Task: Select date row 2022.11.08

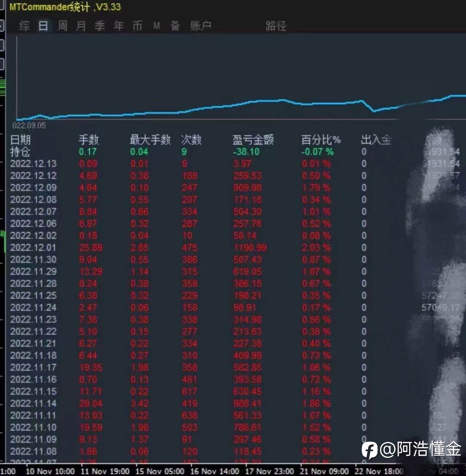Action: pyautogui.click(x=33, y=451)
